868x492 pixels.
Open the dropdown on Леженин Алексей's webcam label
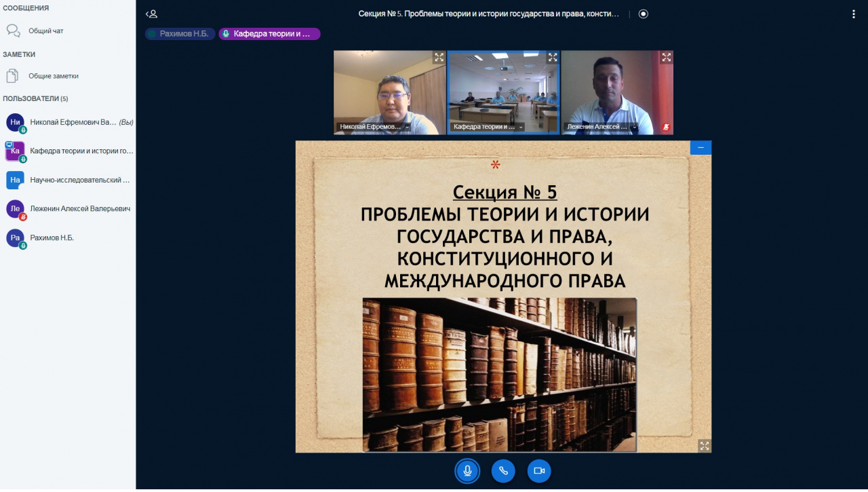[x=634, y=127]
